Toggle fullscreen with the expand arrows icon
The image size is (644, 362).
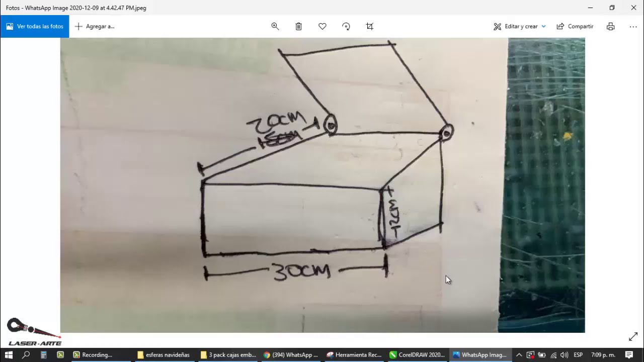[633, 337]
